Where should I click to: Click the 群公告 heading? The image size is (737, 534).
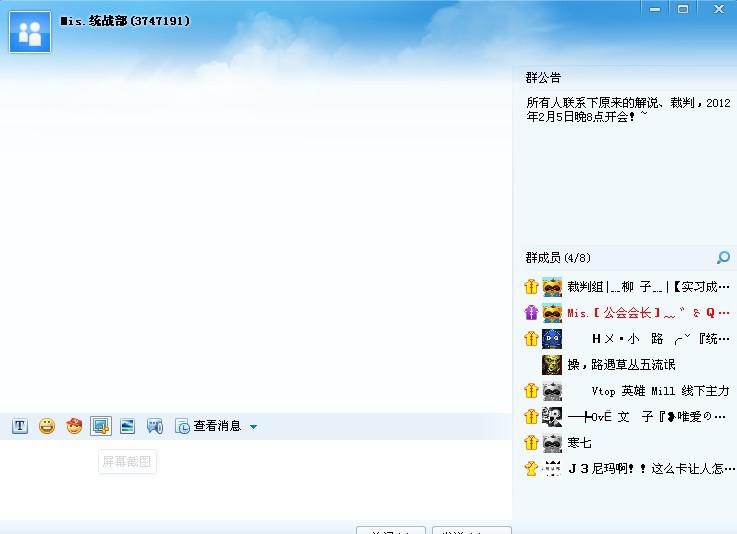(x=543, y=78)
